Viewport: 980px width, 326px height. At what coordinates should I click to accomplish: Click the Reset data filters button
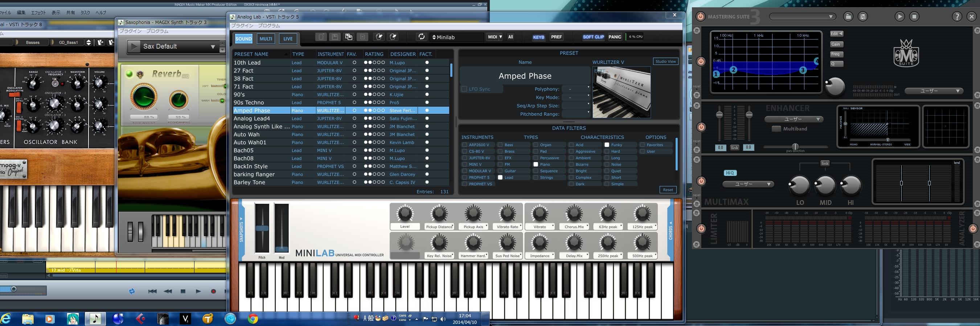tap(668, 190)
